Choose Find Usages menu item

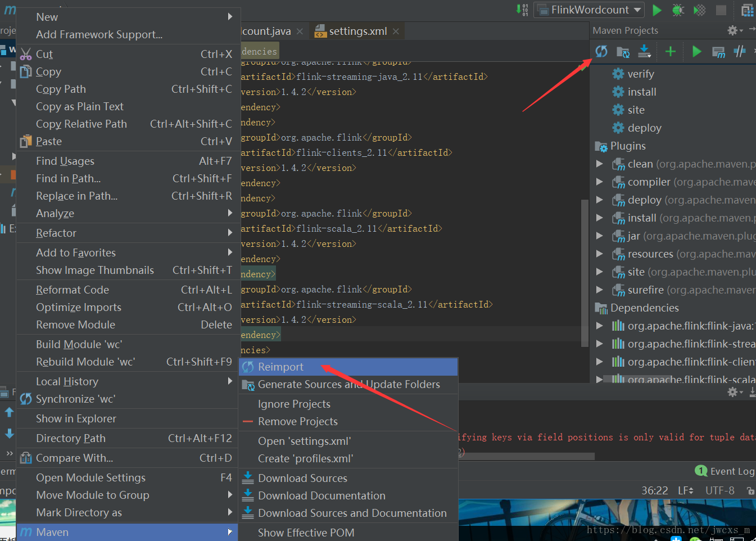[127, 161]
